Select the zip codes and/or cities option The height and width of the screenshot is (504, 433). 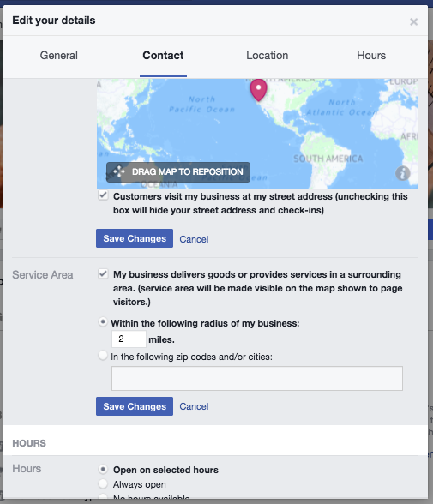(103, 356)
